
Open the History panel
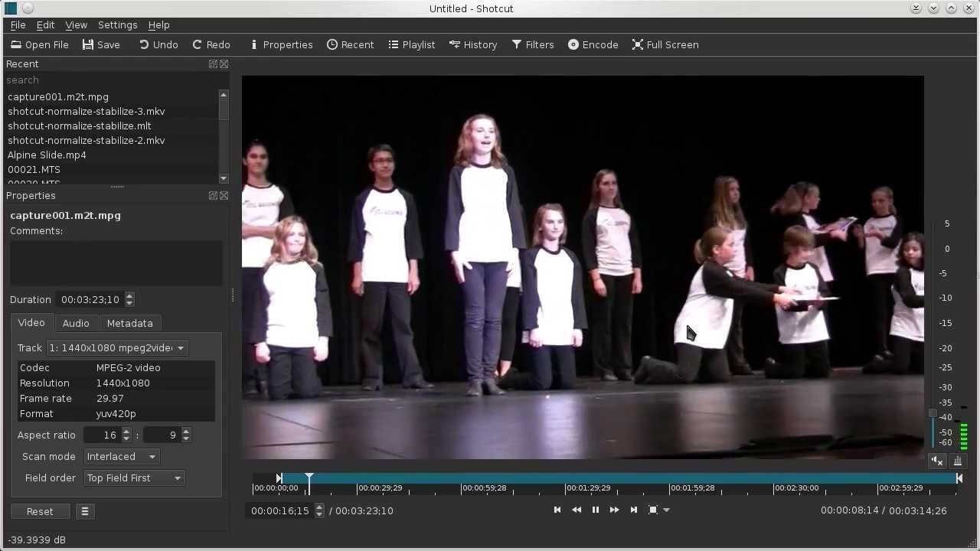click(473, 44)
